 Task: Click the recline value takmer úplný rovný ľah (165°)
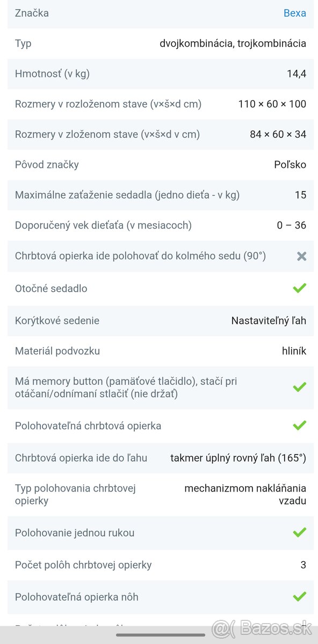pyautogui.click(x=239, y=458)
